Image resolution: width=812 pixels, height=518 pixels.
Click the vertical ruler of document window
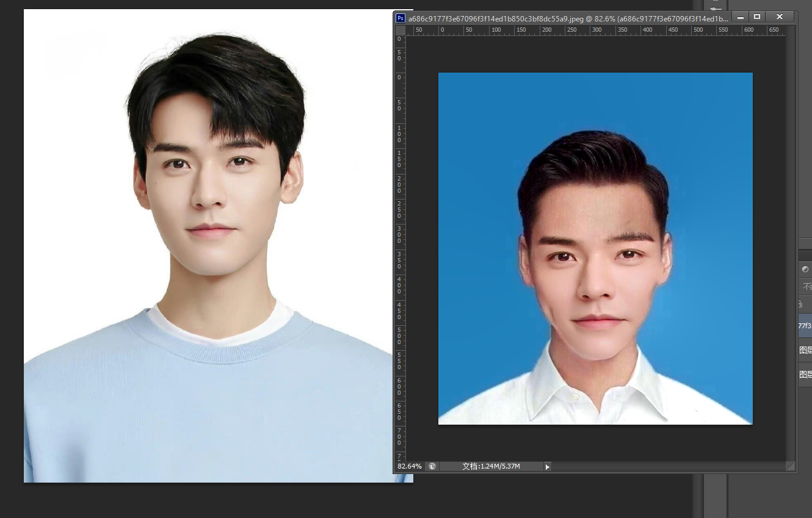coord(401,247)
